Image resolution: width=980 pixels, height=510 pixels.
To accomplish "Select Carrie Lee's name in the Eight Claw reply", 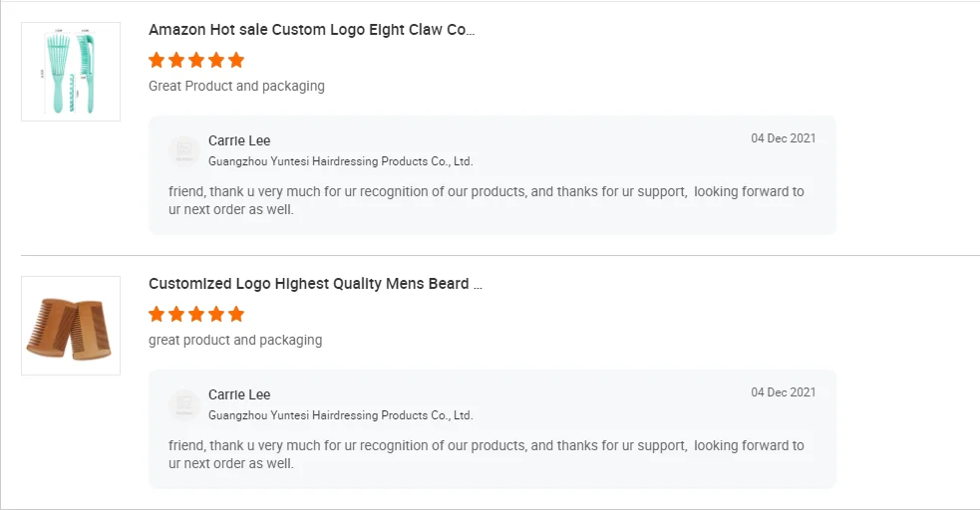I will coord(239,140).
